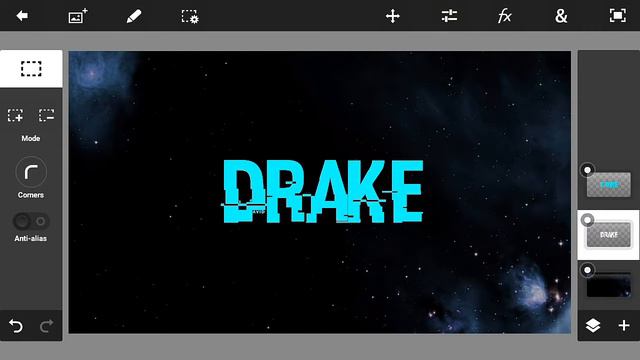Select the rectangular marquee tool
This screenshot has width=640, height=360.
coord(31,69)
